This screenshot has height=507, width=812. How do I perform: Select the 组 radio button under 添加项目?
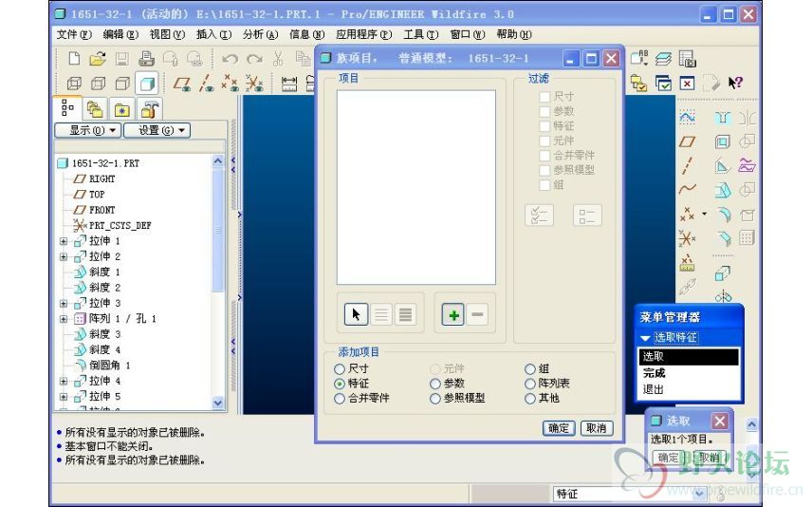coord(529,369)
